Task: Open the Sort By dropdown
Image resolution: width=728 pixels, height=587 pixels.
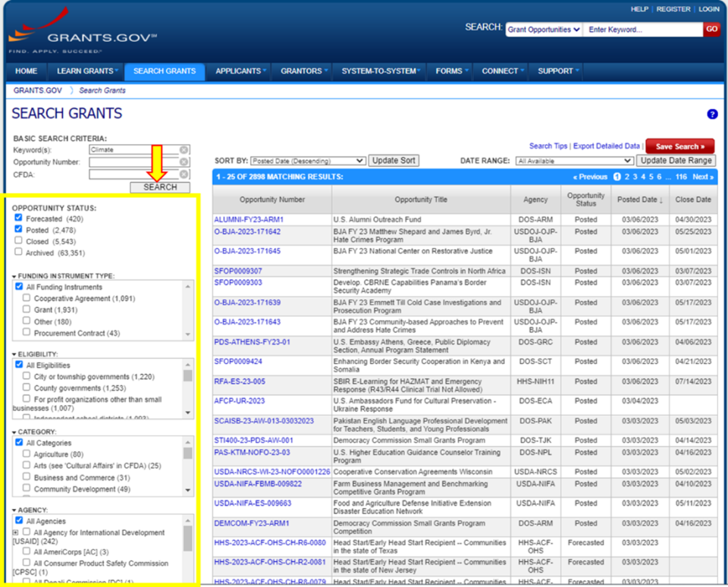Action: click(308, 161)
